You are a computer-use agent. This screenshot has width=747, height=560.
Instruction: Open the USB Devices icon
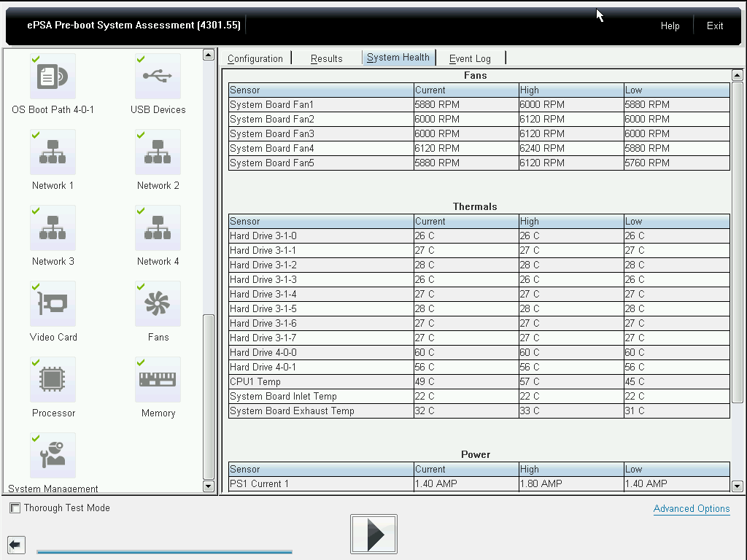[x=158, y=77]
